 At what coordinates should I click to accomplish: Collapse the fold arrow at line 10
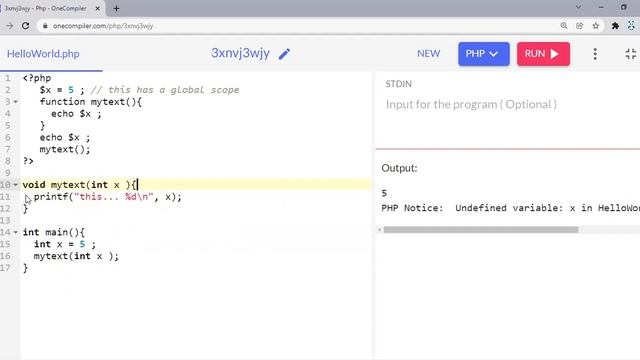click(x=16, y=185)
